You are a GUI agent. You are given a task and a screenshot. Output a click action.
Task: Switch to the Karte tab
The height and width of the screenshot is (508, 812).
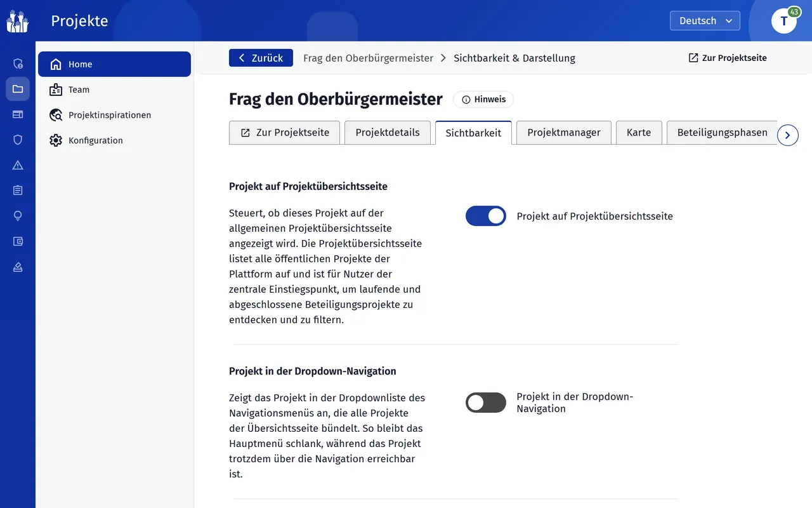pos(639,133)
